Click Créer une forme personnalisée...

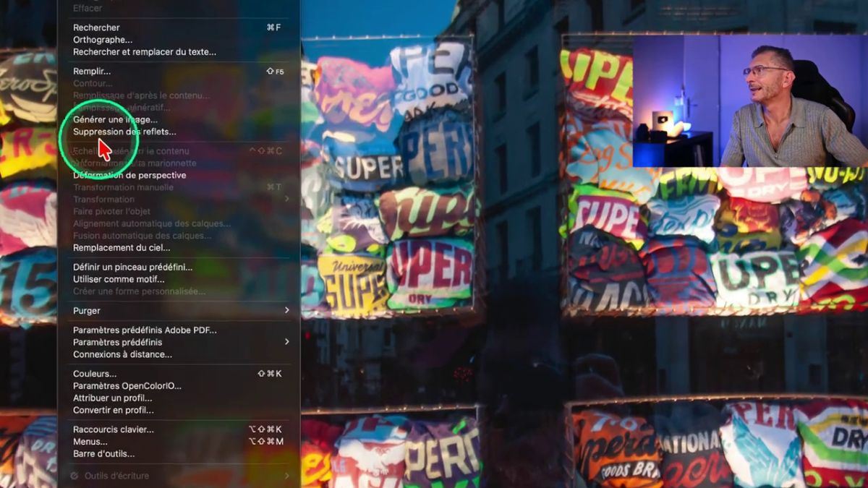(x=139, y=291)
